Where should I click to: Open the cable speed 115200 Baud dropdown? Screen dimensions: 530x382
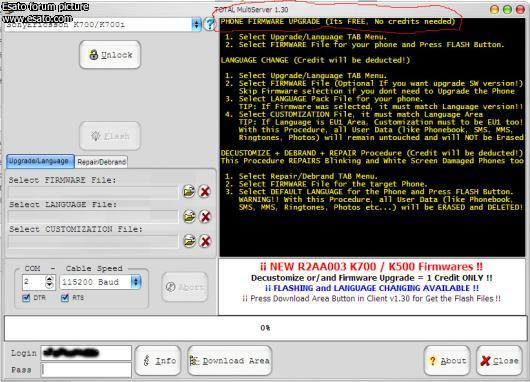tap(136, 282)
